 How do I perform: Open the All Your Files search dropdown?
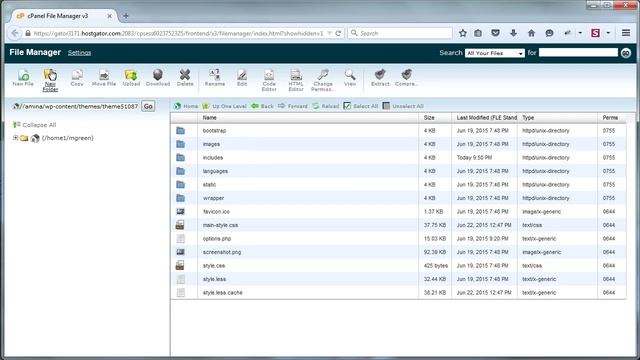495,53
